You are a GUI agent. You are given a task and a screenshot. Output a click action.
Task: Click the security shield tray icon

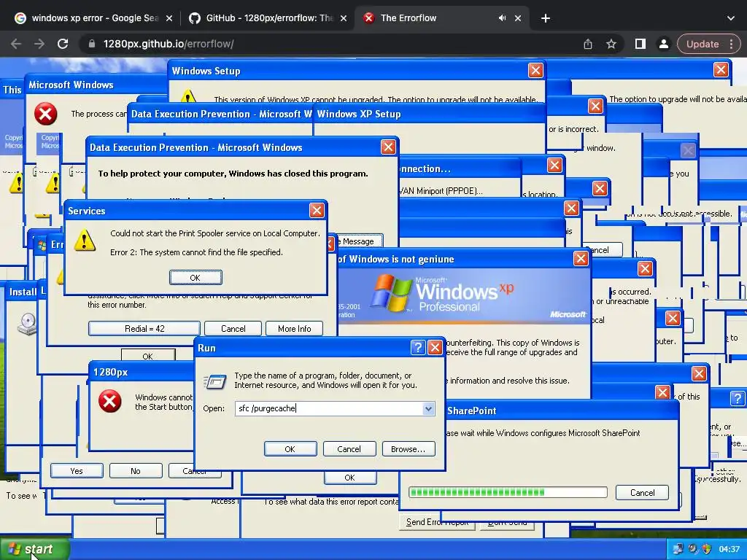(706, 549)
